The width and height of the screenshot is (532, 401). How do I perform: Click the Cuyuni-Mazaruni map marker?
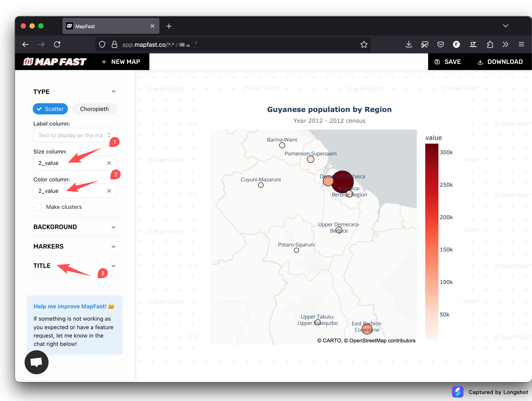(261, 185)
